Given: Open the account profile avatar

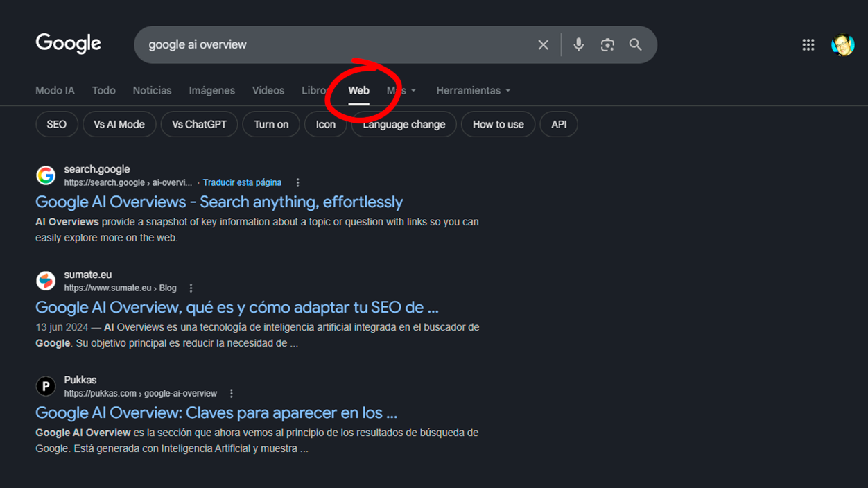Looking at the screenshot, I should 843,45.
